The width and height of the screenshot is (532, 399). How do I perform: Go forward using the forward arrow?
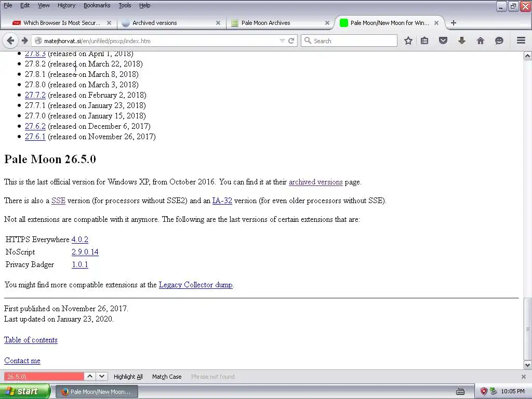24,41
